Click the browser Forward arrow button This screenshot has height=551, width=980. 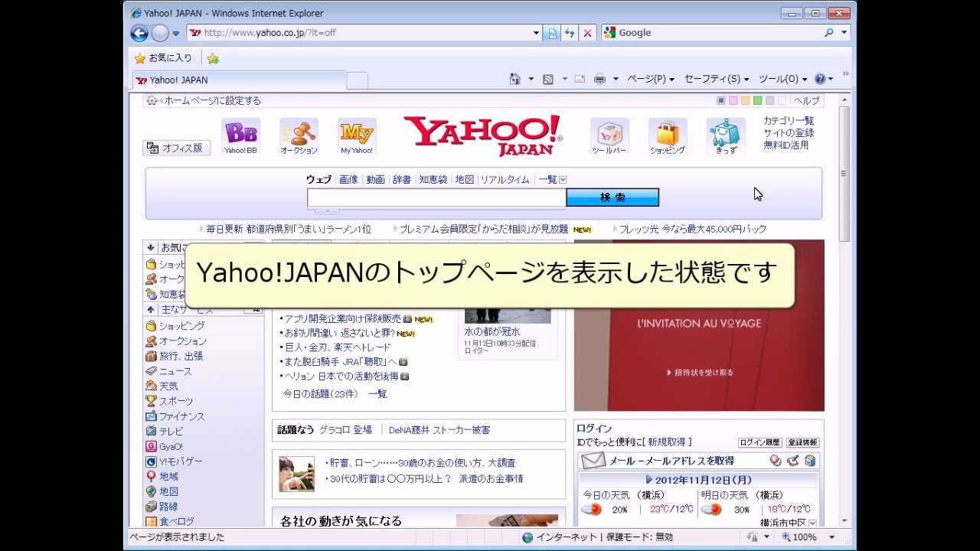159,33
